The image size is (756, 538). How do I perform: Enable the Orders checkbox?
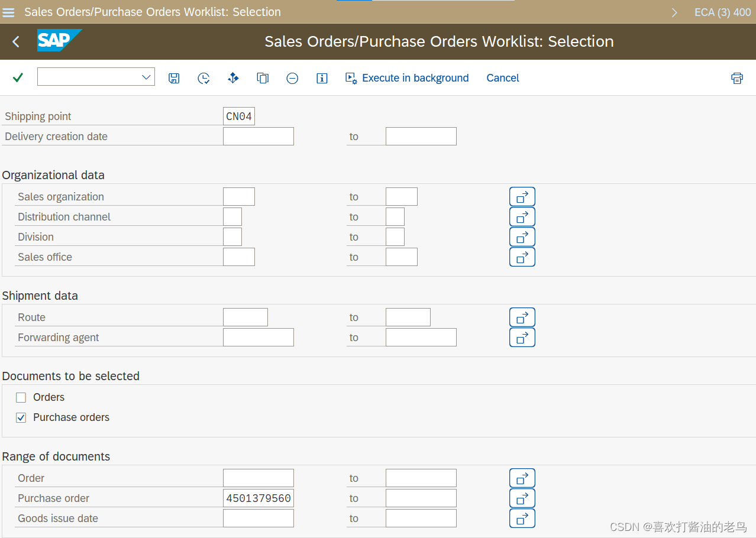[x=21, y=398]
